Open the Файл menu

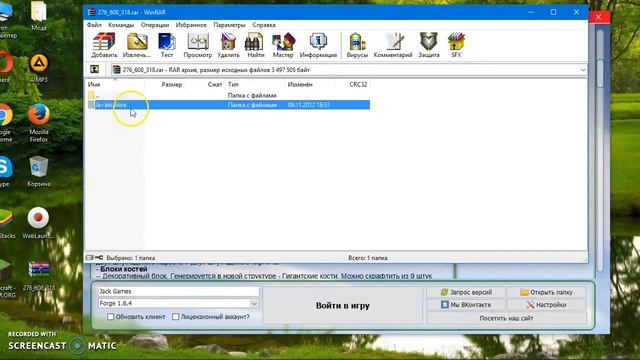[94, 25]
